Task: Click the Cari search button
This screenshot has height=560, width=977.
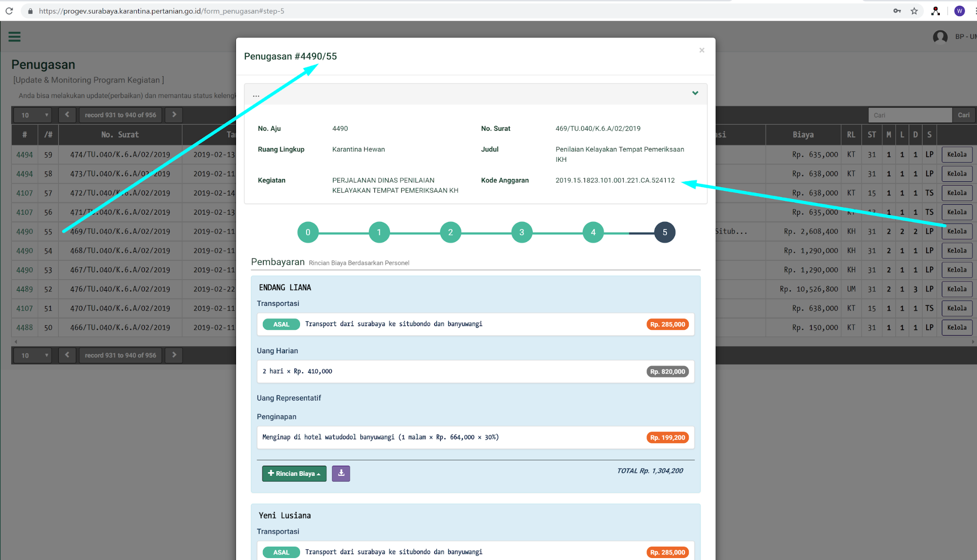Action: coord(963,115)
